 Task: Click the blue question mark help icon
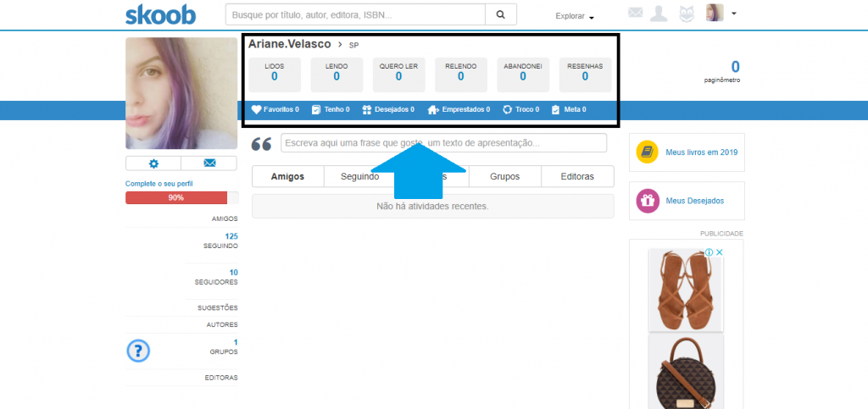tap(138, 351)
